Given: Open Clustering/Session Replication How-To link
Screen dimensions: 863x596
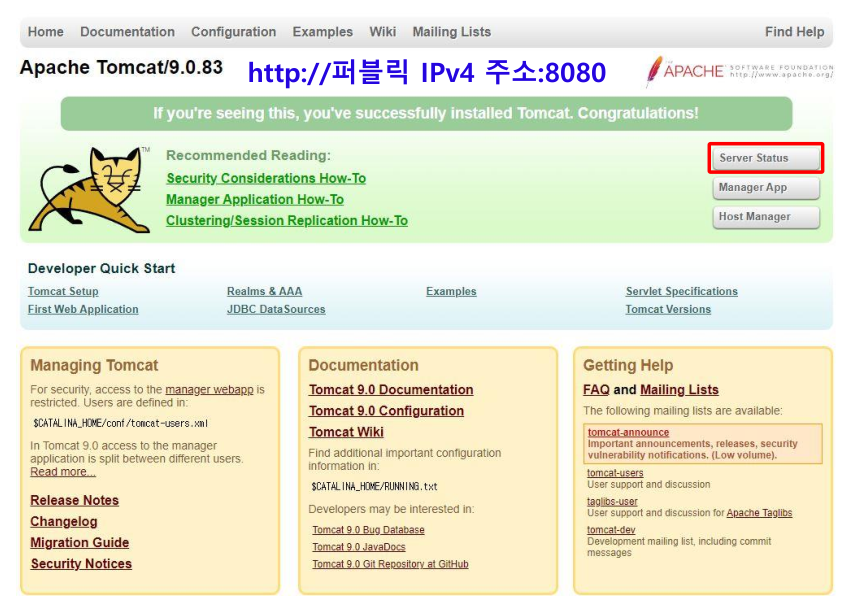Looking at the screenshot, I should tap(287, 220).
